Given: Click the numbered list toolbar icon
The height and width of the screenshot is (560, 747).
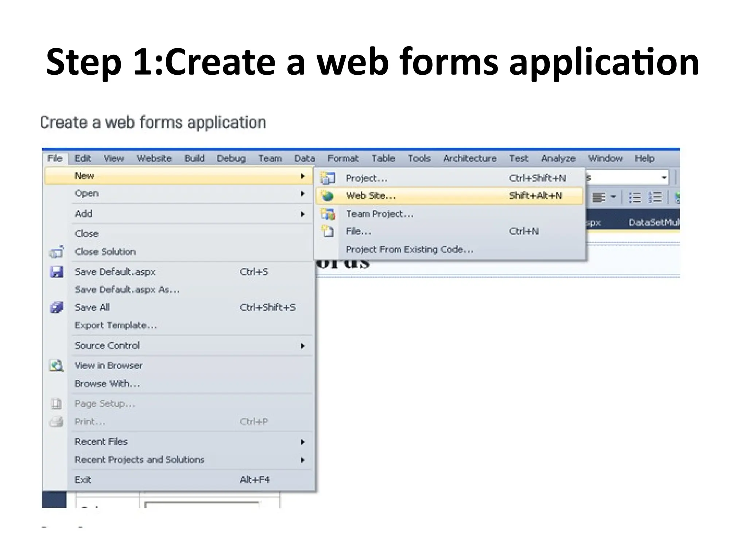Looking at the screenshot, I should [x=655, y=198].
